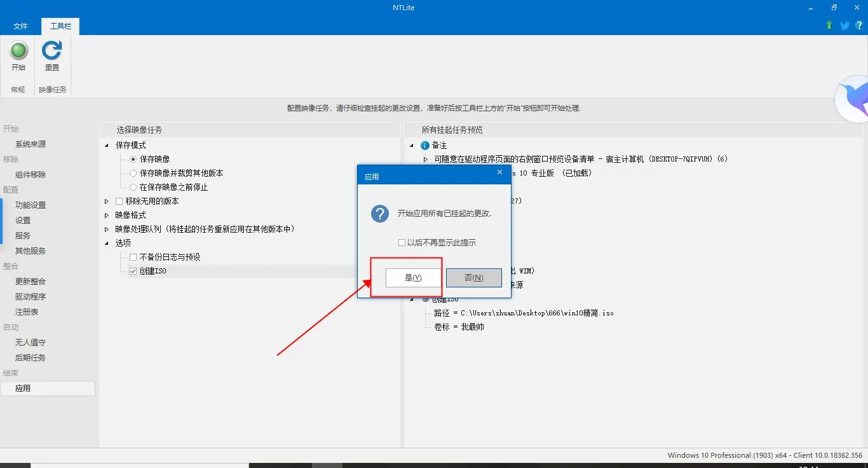This screenshot has width=868, height=468.
Task: Click the green 开始 start icon
Action: point(18,50)
